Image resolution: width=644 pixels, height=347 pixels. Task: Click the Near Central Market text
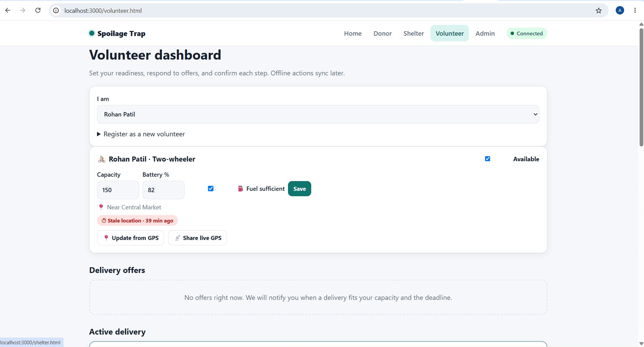point(134,207)
